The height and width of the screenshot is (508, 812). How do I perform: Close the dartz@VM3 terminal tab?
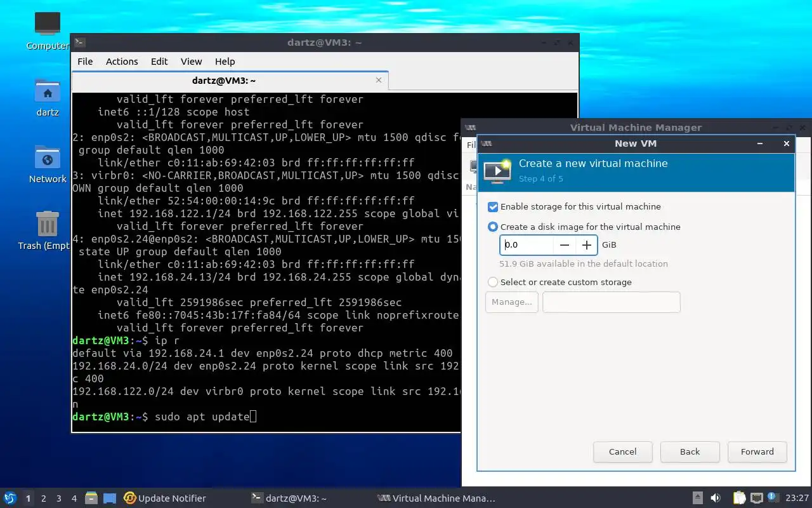[x=379, y=80]
